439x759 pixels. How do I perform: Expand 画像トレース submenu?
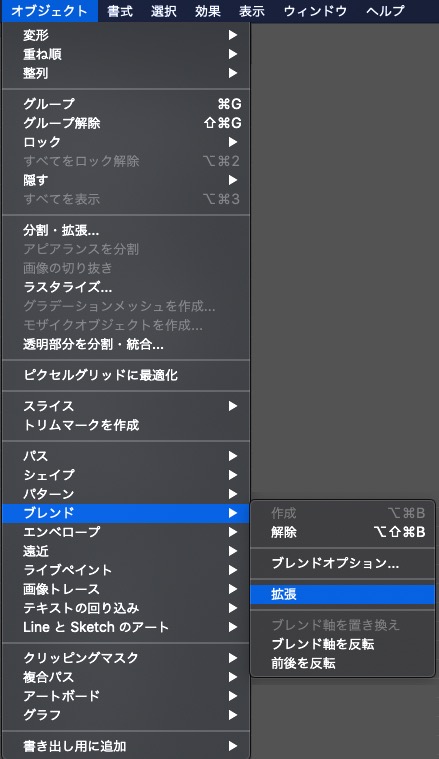tap(126, 589)
